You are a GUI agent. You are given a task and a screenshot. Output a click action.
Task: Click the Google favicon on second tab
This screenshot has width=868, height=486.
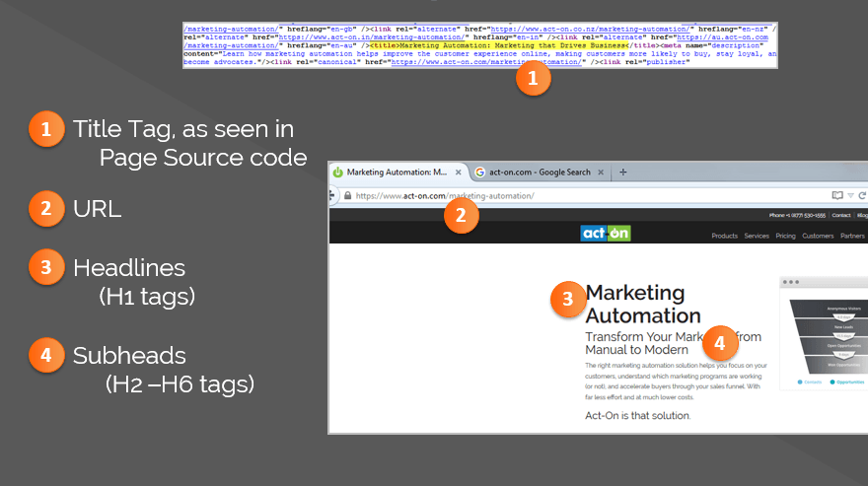pos(480,173)
